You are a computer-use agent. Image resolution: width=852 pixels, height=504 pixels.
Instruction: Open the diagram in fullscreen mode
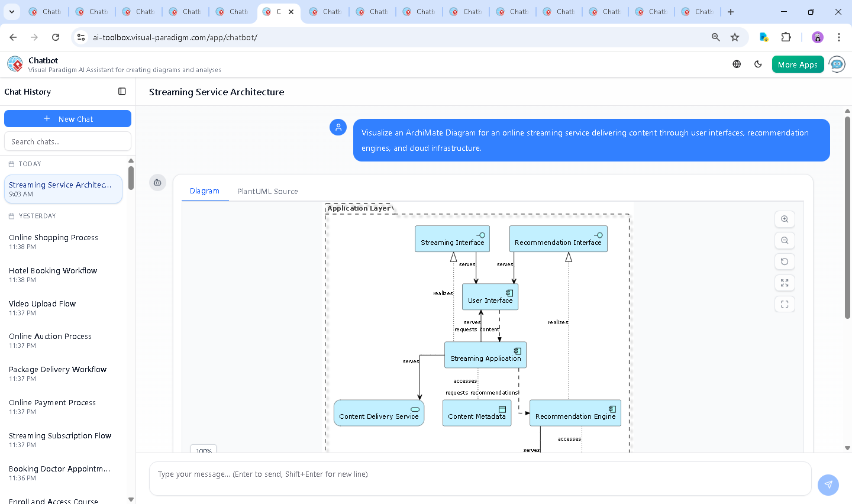[x=785, y=304]
